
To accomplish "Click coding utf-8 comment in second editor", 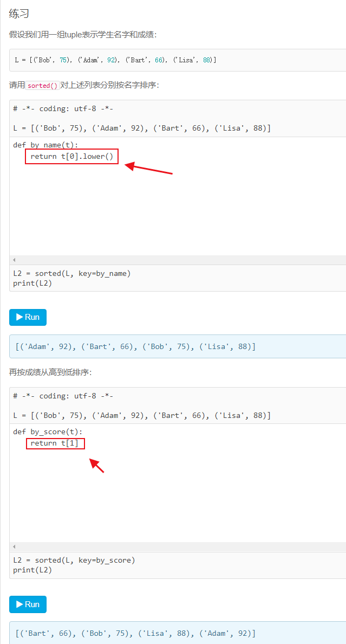I will tap(63, 396).
